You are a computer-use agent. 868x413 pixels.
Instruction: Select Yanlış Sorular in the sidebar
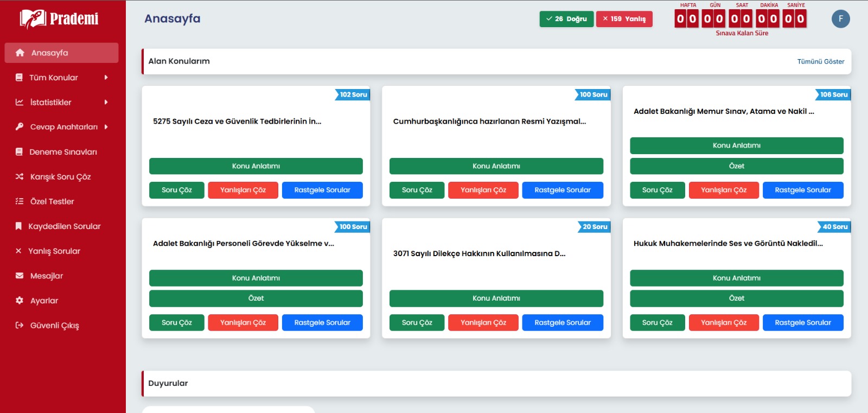coord(54,251)
